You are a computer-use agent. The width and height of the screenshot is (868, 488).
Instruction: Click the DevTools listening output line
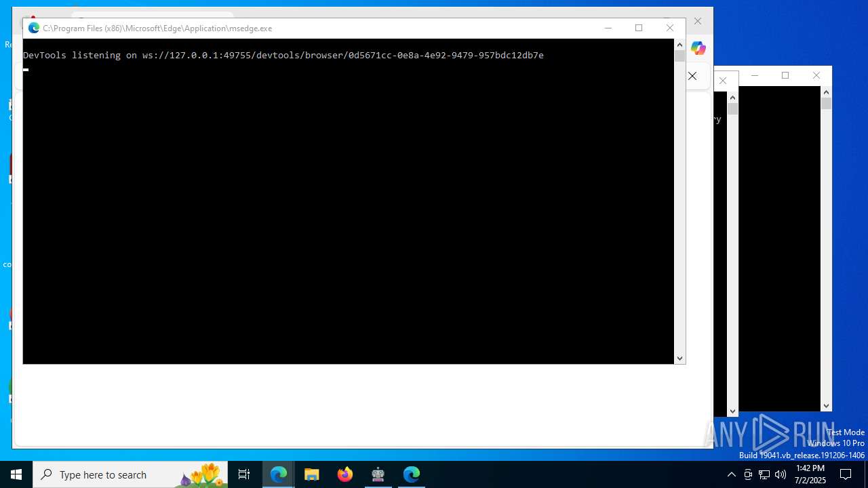click(283, 56)
